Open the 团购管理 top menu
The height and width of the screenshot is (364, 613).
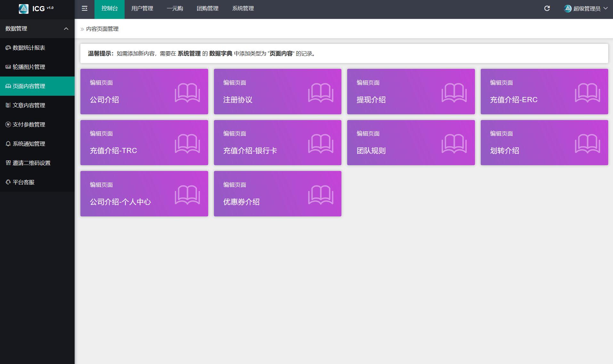click(208, 9)
